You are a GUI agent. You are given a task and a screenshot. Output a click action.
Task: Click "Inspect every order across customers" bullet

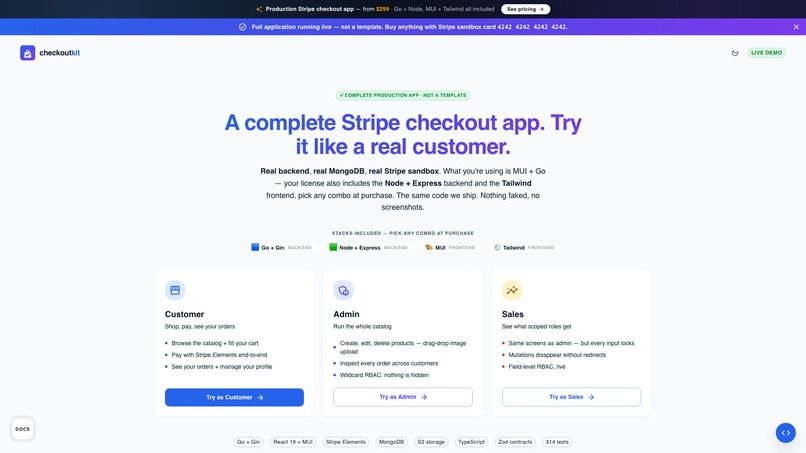point(389,363)
